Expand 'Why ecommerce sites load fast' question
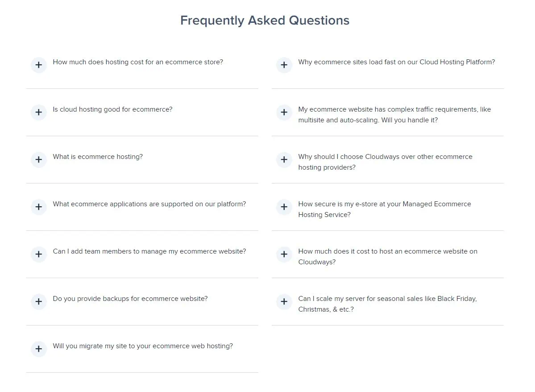 [x=284, y=65]
